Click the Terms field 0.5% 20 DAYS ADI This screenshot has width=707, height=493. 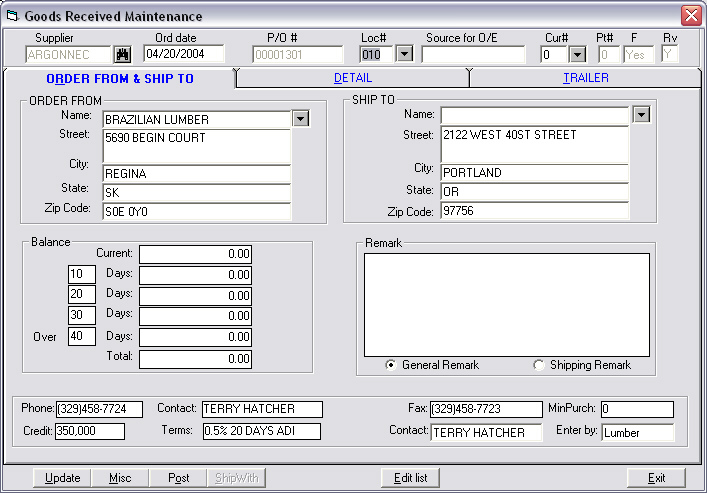262,431
